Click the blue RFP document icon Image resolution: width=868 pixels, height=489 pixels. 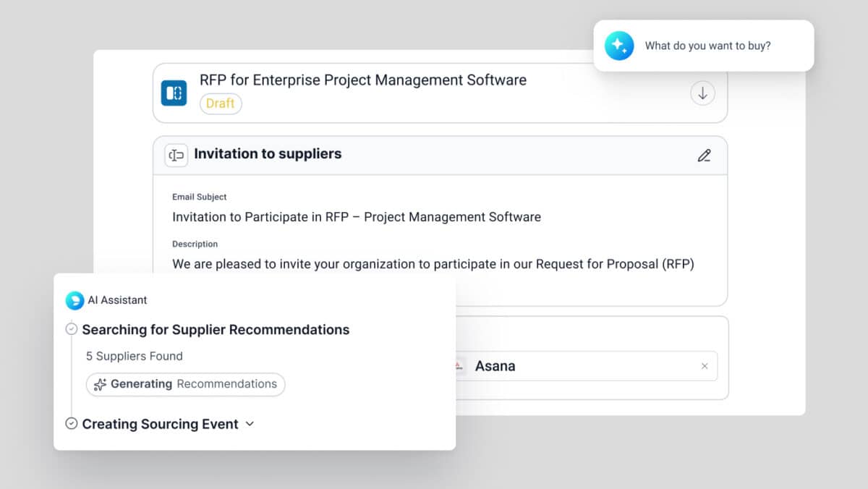[x=174, y=93]
